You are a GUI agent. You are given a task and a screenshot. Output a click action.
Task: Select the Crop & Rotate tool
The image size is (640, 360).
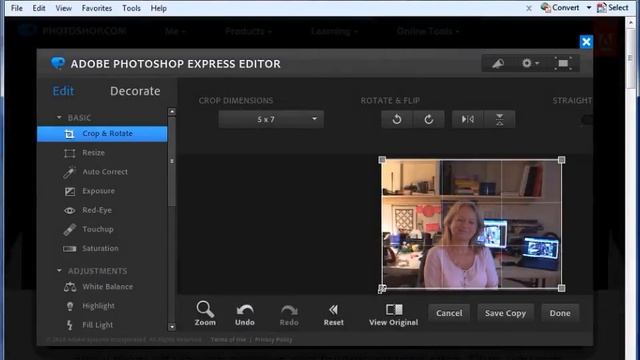click(102, 134)
